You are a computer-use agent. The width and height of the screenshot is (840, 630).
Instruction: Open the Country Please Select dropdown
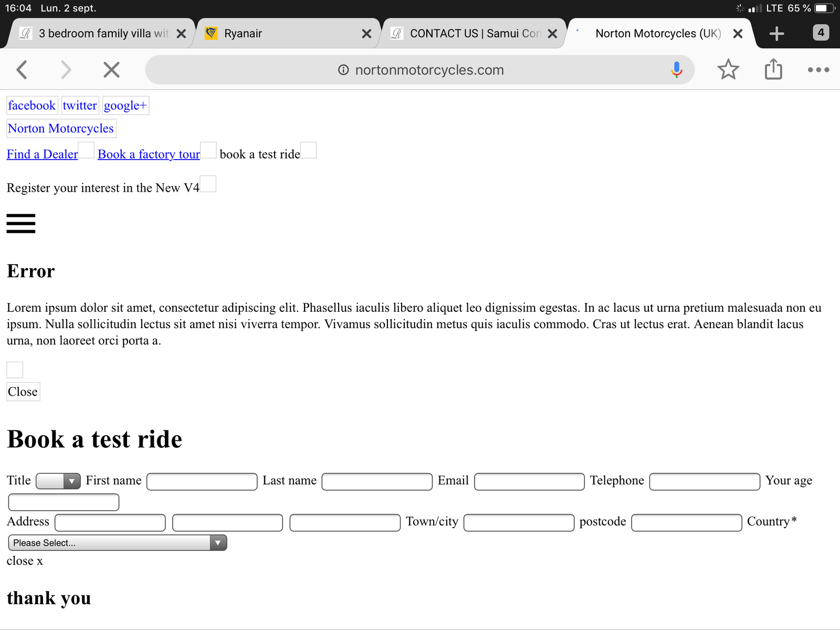[118, 543]
